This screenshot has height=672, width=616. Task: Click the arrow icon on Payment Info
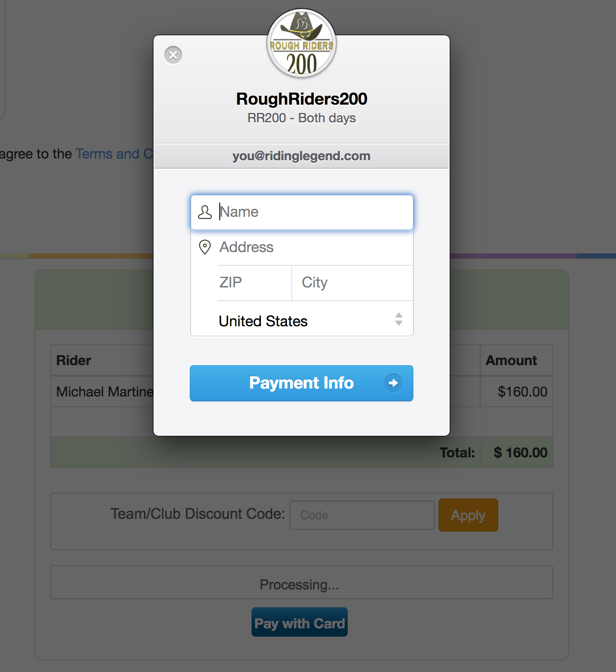[393, 383]
